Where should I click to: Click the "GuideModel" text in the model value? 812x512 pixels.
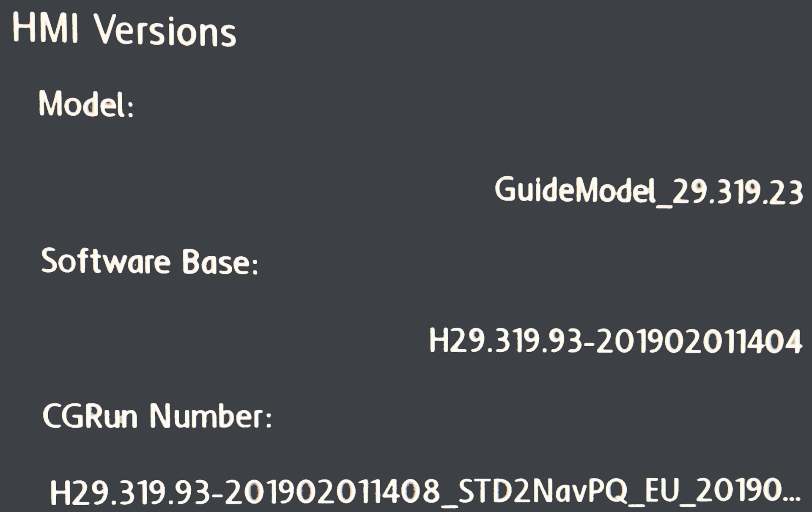(x=573, y=191)
